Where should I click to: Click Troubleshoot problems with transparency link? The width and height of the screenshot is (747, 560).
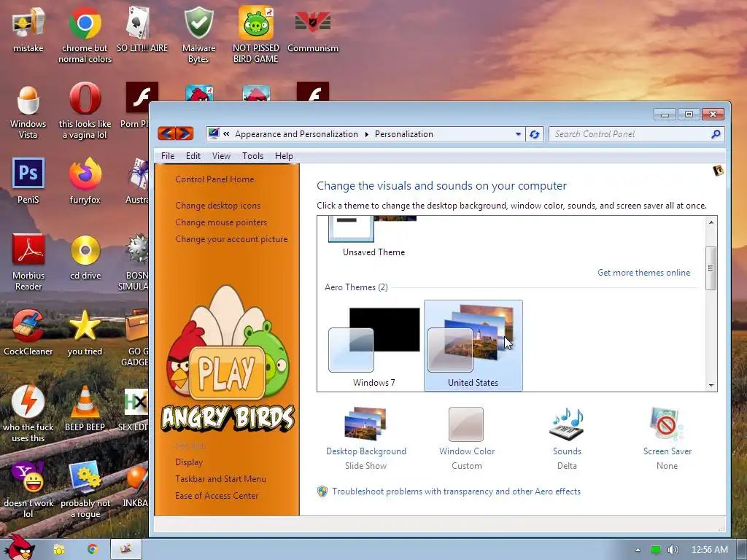click(456, 491)
